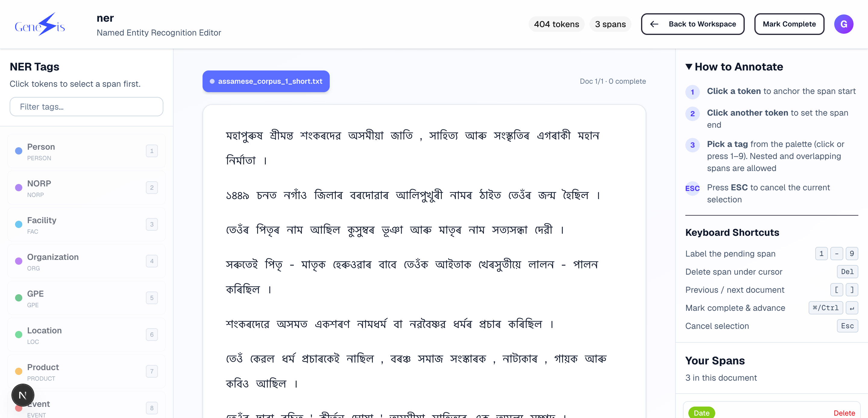Choose the Location tag

coord(86,335)
